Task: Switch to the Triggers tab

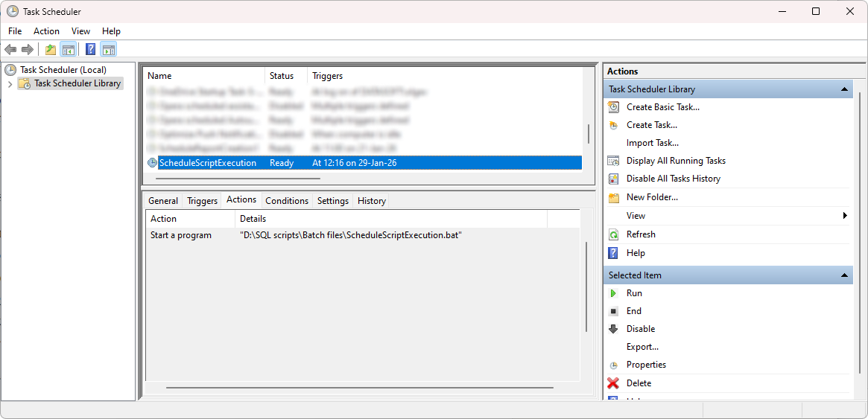Action: (202, 201)
